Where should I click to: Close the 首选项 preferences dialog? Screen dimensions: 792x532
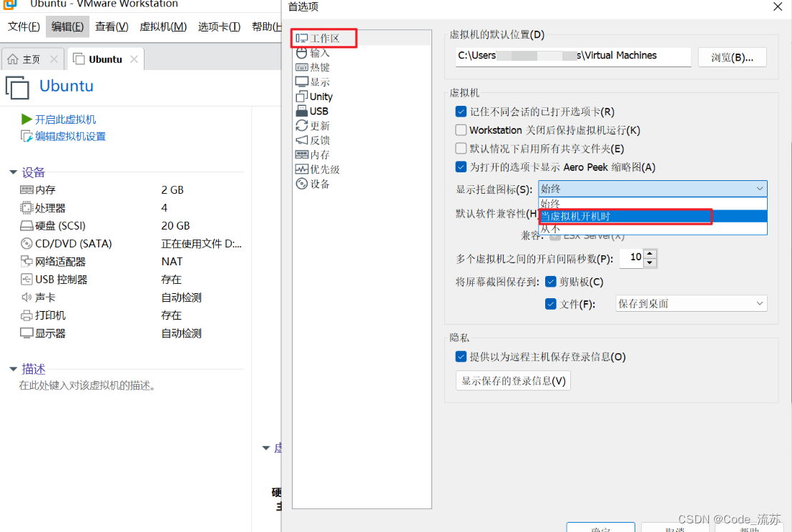tap(778, 6)
